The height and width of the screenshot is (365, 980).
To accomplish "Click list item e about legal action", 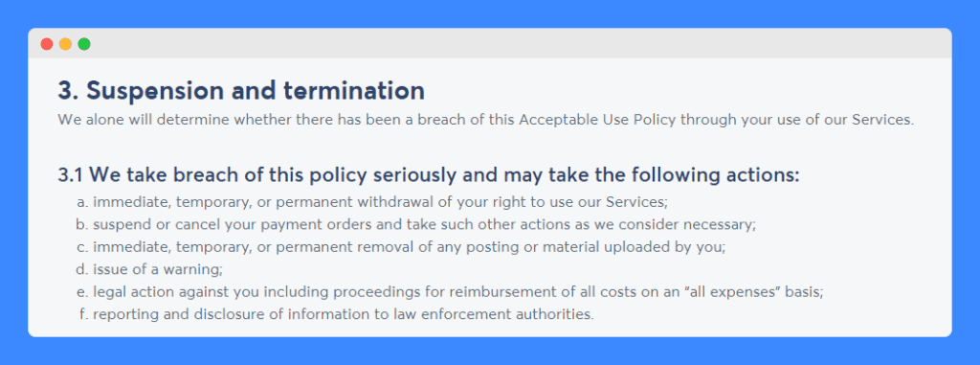I will coord(450,292).
